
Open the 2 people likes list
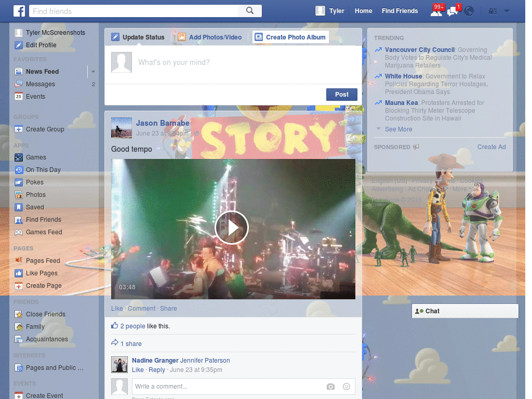(132, 326)
